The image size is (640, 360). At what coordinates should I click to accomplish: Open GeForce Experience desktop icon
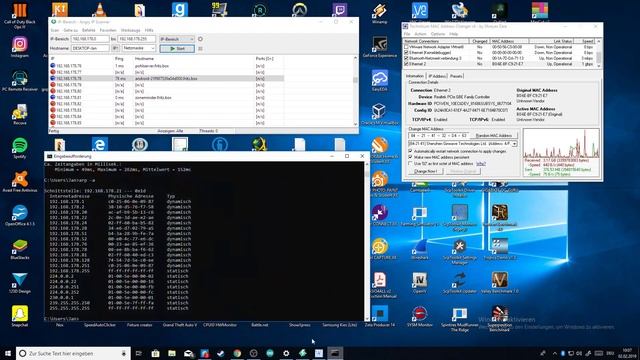(x=380, y=47)
